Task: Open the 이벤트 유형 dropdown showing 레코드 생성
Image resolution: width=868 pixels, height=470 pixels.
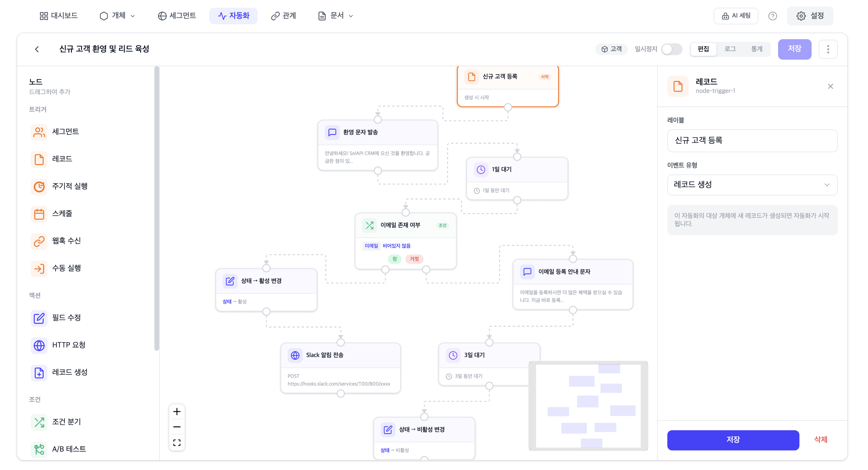Action: [752, 185]
